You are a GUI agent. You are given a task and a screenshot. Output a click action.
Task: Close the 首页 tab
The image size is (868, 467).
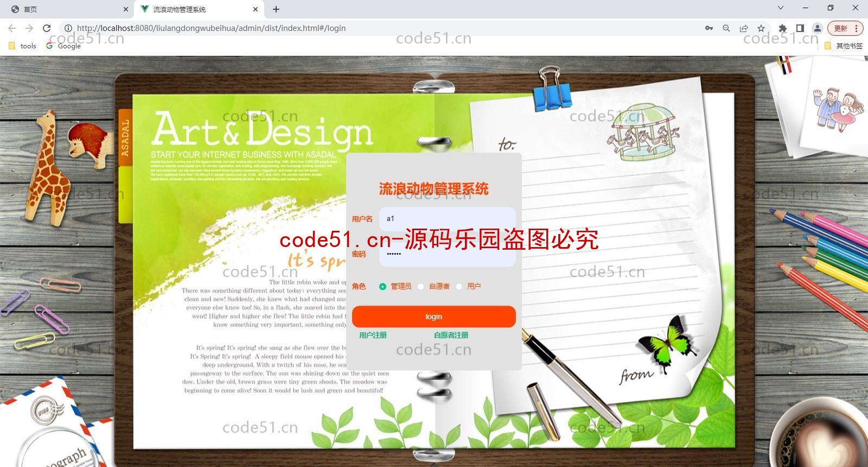pos(126,9)
